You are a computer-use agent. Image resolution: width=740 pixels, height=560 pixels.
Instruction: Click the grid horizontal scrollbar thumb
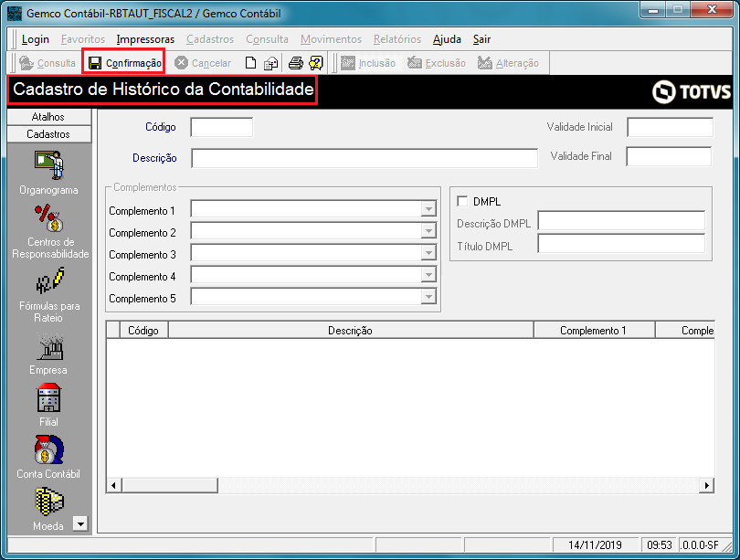[x=170, y=485]
